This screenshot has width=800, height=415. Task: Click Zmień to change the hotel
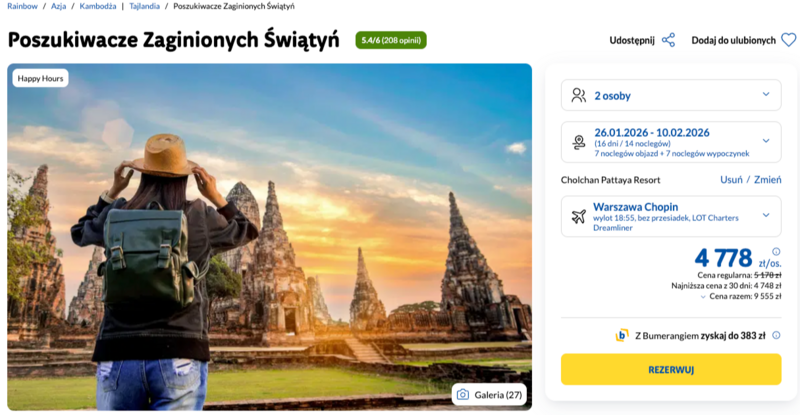(768, 180)
